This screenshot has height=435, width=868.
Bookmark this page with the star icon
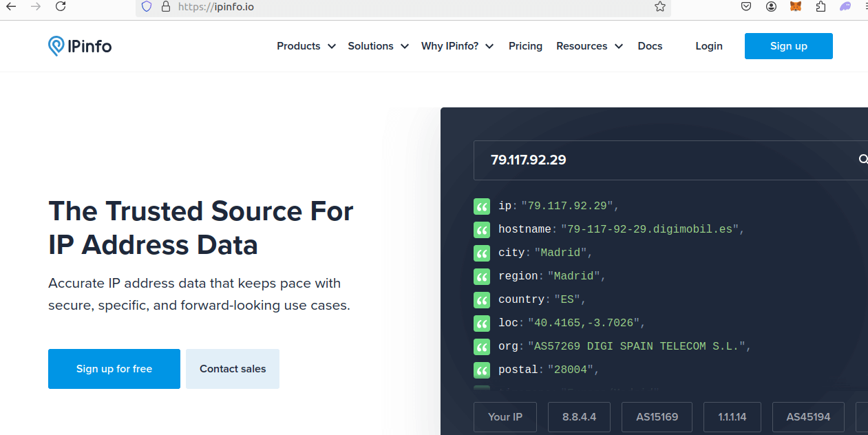click(x=659, y=7)
